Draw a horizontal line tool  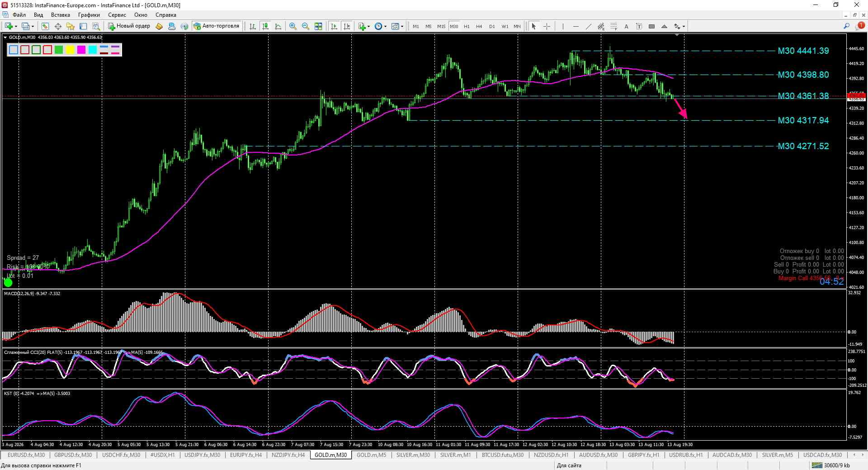tap(576, 26)
